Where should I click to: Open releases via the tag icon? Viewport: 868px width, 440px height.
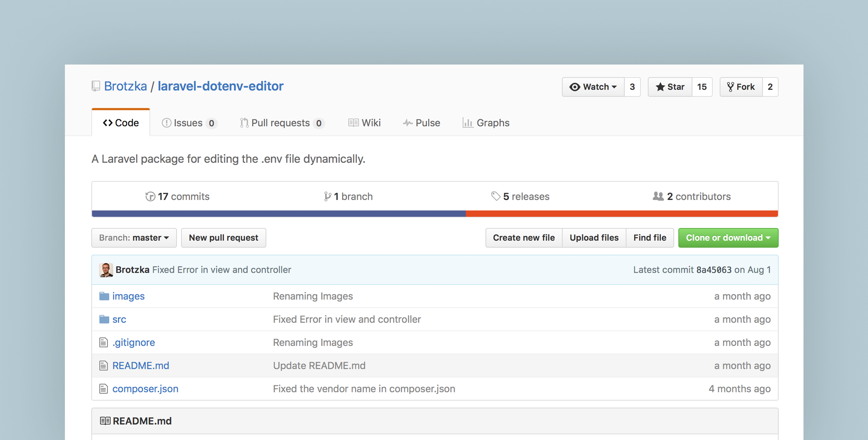pyautogui.click(x=496, y=196)
